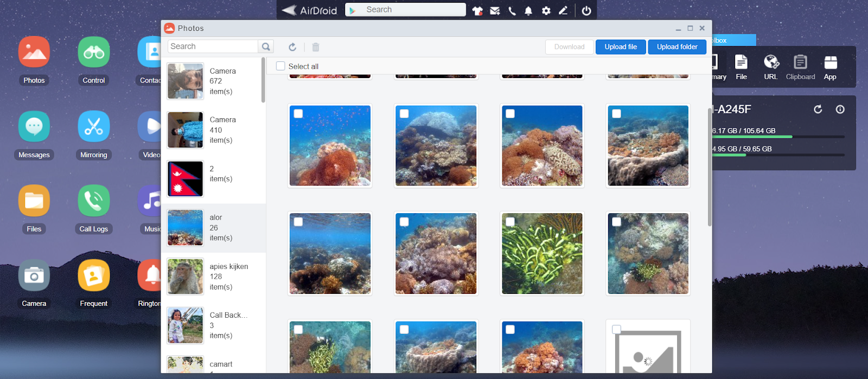Open URL tool in toolbox panel
The height and width of the screenshot is (379, 868).
[x=771, y=67]
